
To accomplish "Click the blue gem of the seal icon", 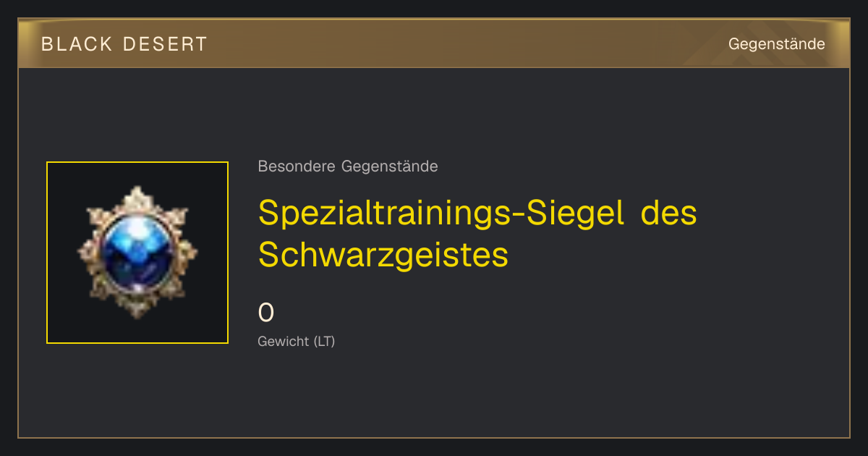I will [x=137, y=251].
